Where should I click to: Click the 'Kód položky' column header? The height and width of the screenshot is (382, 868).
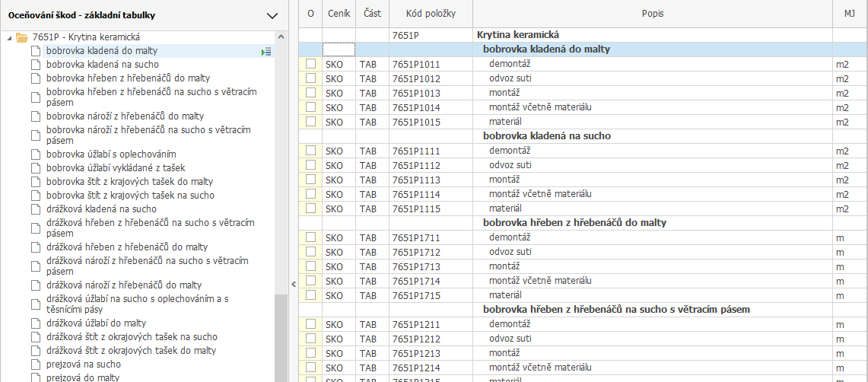[x=430, y=14]
